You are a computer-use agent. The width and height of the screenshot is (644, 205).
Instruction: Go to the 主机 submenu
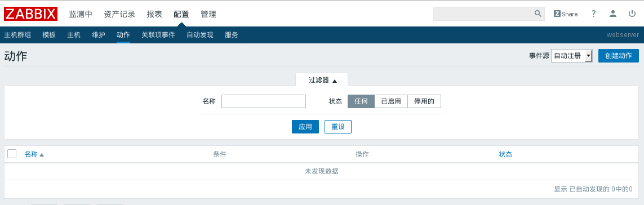click(73, 35)
